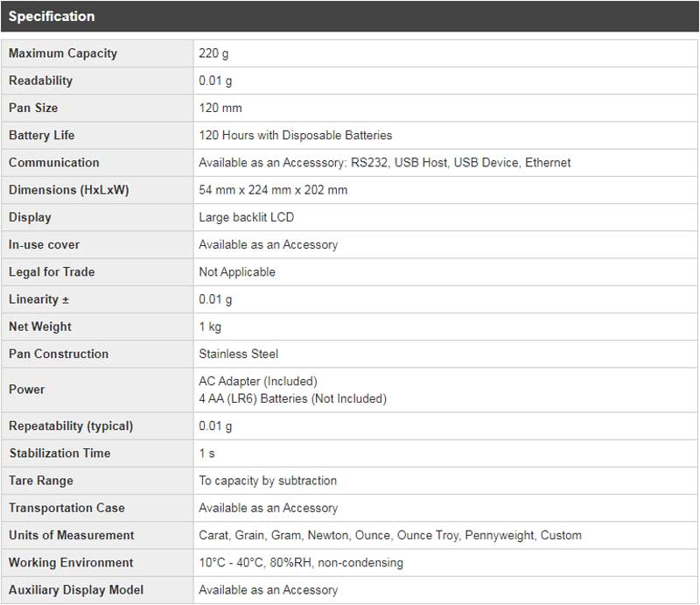Click the Dimensions (HxLxW) label
The width and height of the screenshot is (700, 605).
69,190
